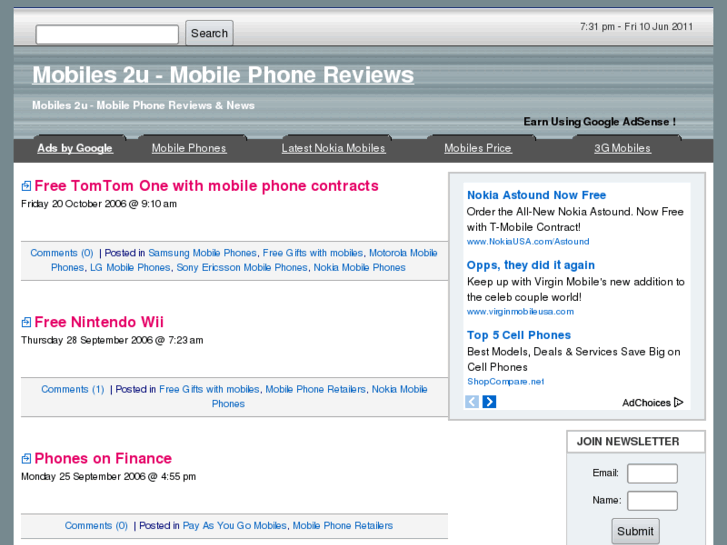Viewport: 727px width, 545px height.
Task: Click Mobile Phone Reviews & News tagline
Action: pos(143,105)
